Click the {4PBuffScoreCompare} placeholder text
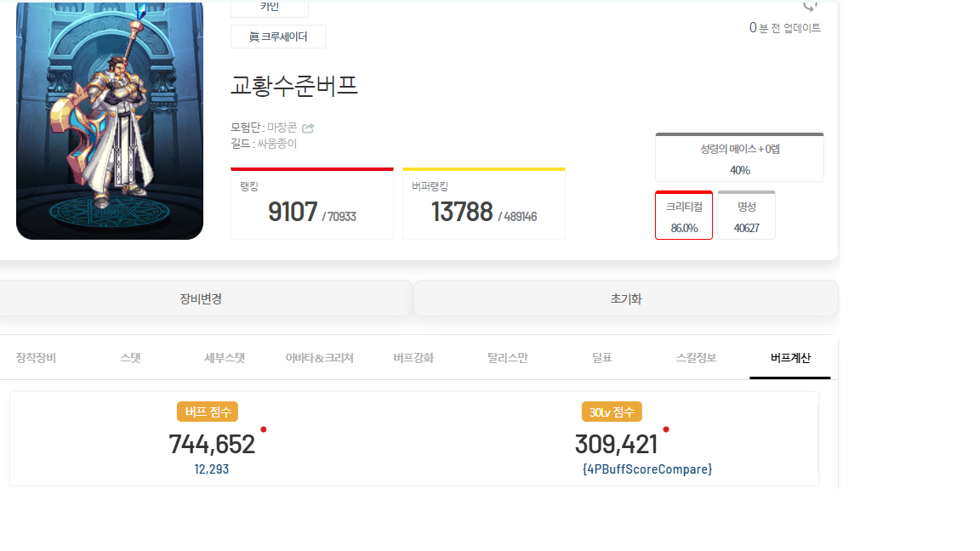 (x=647, y=469)
